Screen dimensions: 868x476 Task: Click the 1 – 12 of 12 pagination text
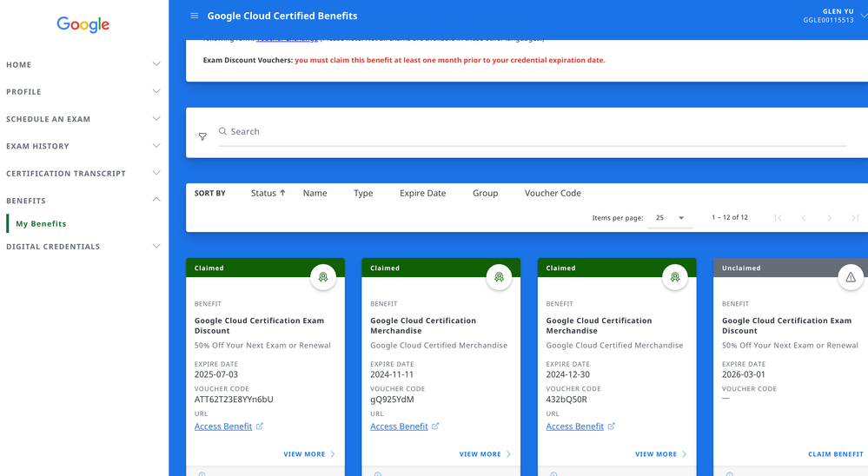coord(730,217)
